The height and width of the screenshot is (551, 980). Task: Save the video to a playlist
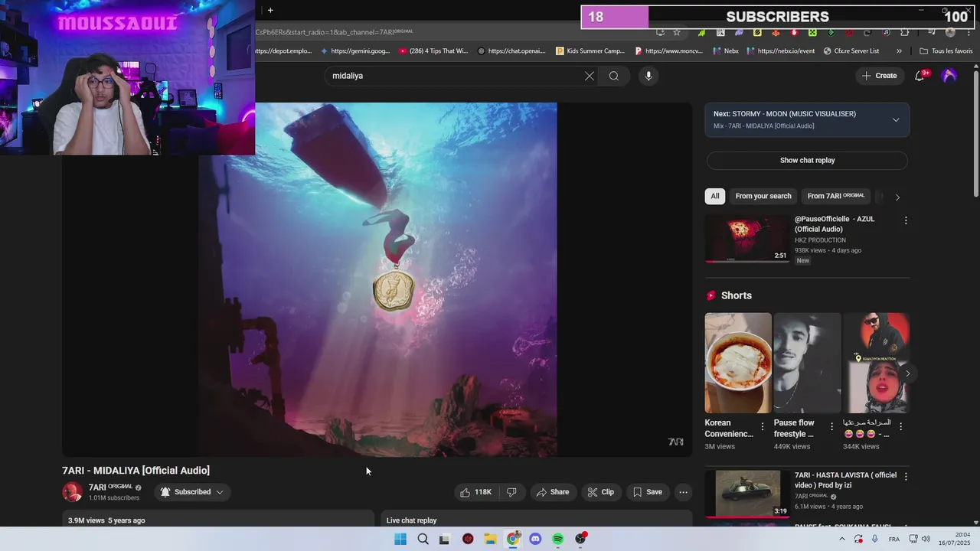[x=647, y=492]
